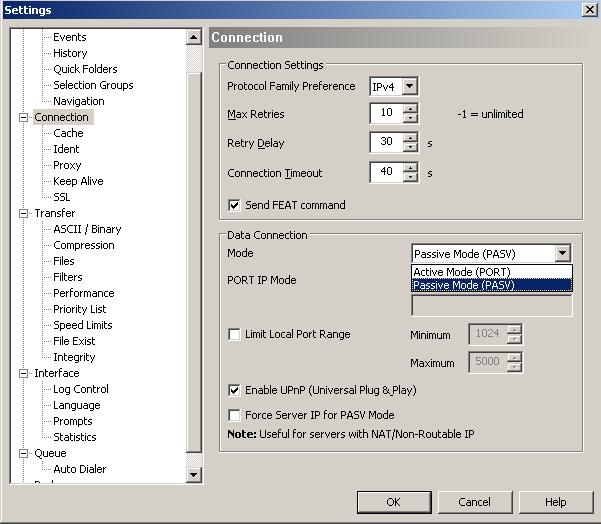Enable Limit Local Port Range checkbox
The height and width of the screenshot is (524, 601).
click(x=235, y=334)
